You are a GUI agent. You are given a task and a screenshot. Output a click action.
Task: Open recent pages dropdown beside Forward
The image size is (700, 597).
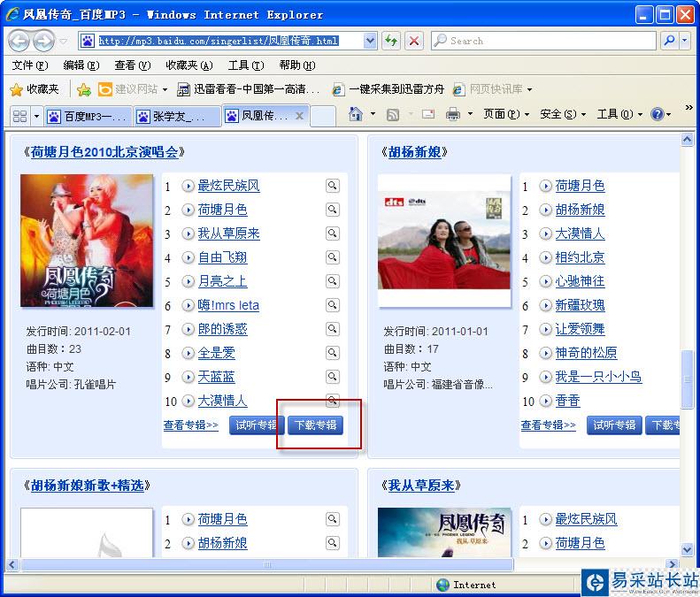64,41
